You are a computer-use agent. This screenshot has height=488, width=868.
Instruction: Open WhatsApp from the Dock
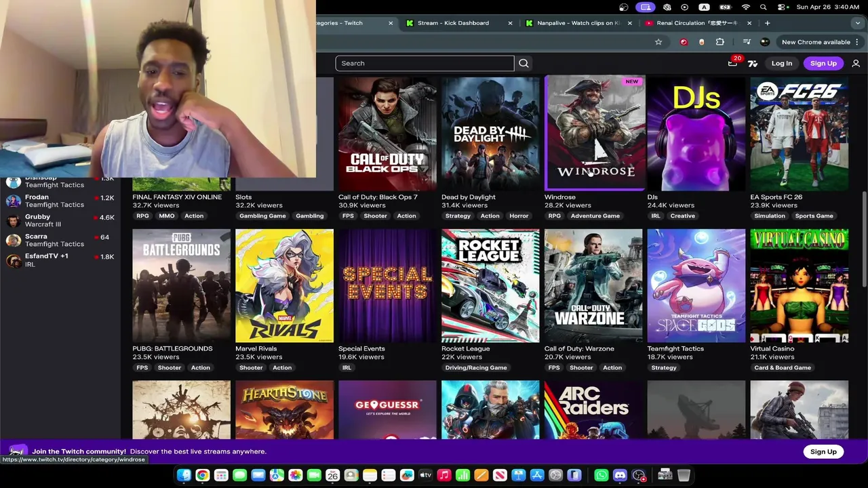click(x=601, y=475)
